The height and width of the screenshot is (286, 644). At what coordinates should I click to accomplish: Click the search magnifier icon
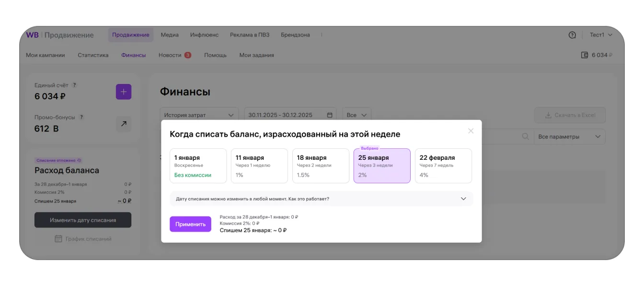(525, 137)
